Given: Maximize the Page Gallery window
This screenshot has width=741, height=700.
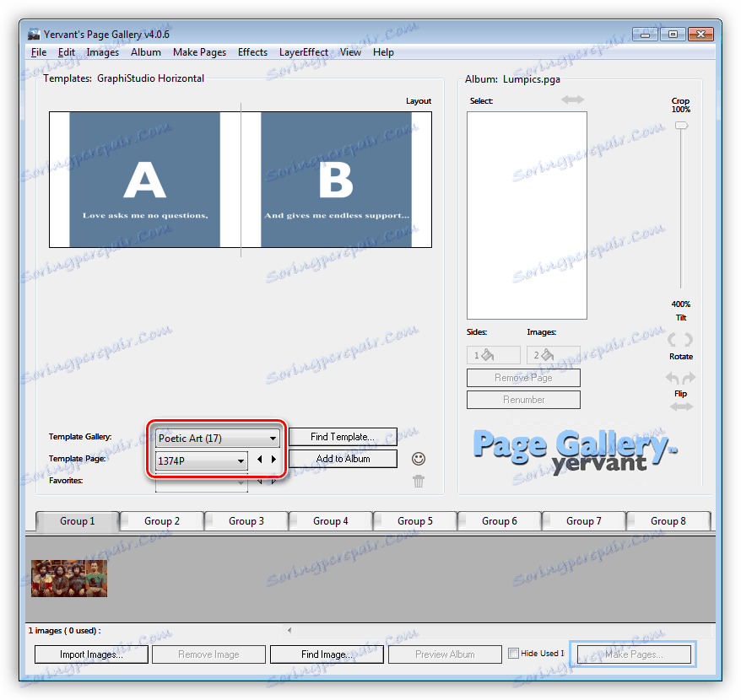Looking at the screenshot, I should tap(673, 34).
